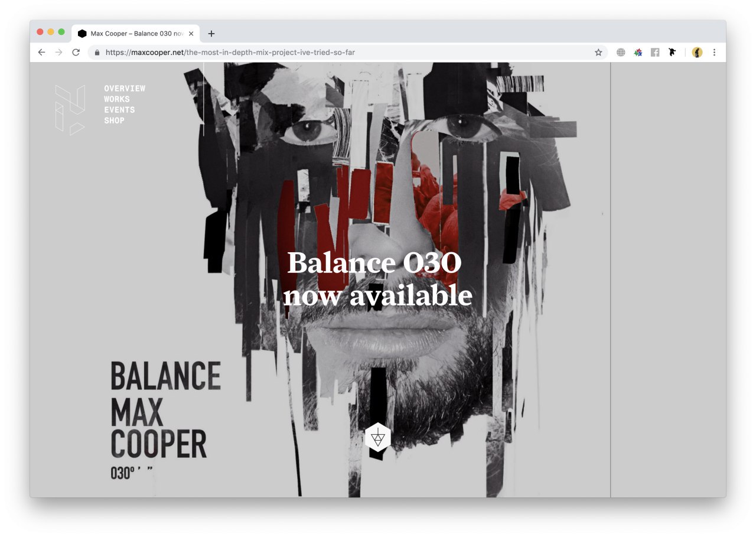756x537 pixels.
Task: Open the Chrome profile avatar
Action: (x=698, y=53)
